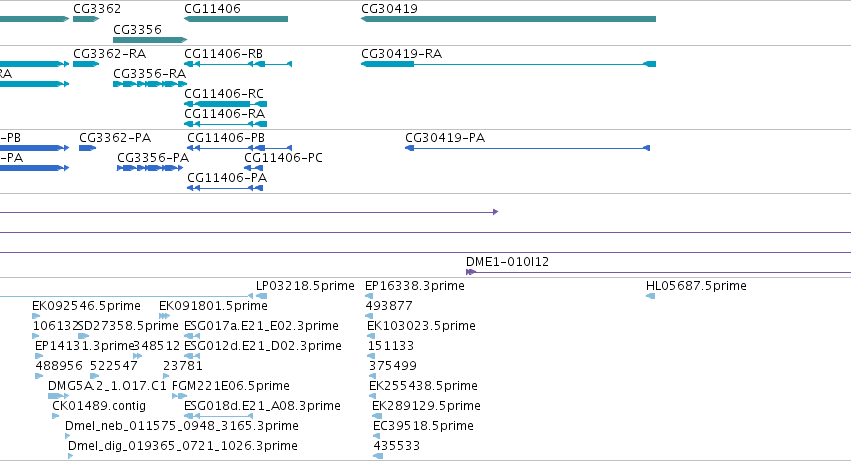Click the EC39518.5prime EST label
The image size is (851, 461).
(423, 426)
